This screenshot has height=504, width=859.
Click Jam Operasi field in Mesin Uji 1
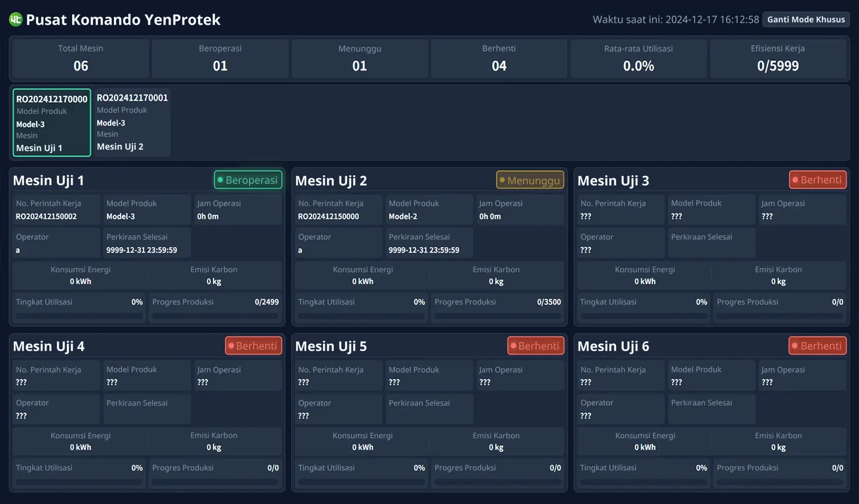pyautogui.click(x=238, y=210)
